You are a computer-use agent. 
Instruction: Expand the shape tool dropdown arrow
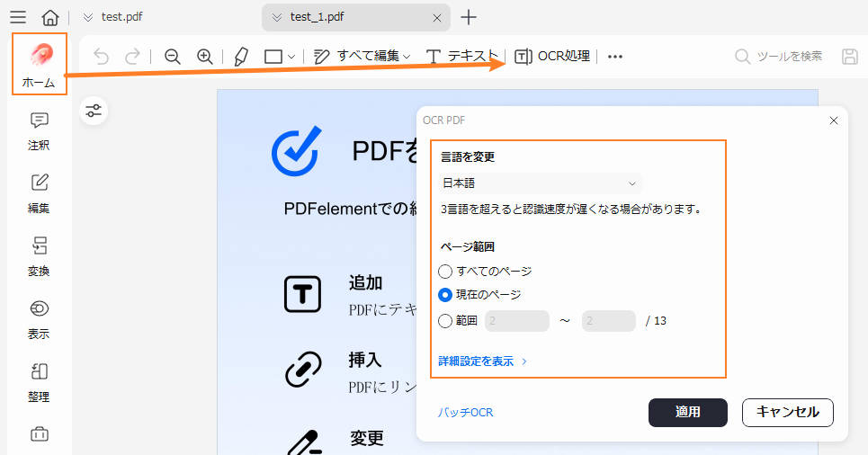pyautogui.click(x=291, y=57)
